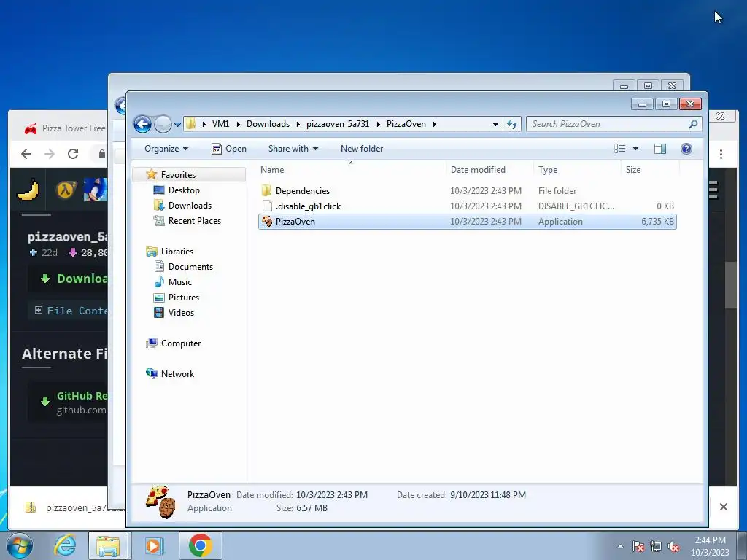This screenshot has width=747, height=560.
Task: Go back with the Explorer back arrow
Action: pyautogui.click(x=142, y=124)
